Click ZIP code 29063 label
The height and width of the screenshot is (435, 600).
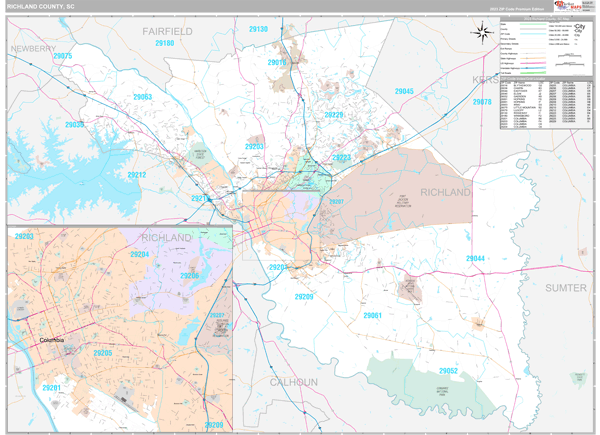click(x=142, y=97)
